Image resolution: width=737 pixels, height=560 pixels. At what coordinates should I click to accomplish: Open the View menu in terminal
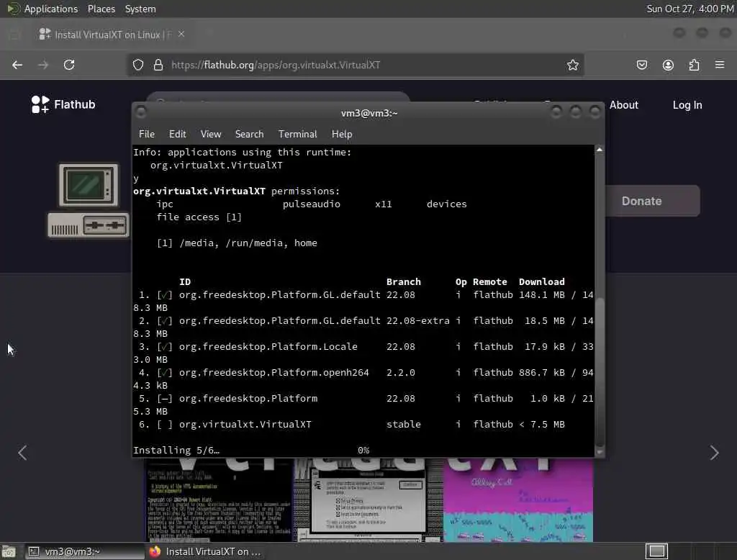tap(211, 134)
